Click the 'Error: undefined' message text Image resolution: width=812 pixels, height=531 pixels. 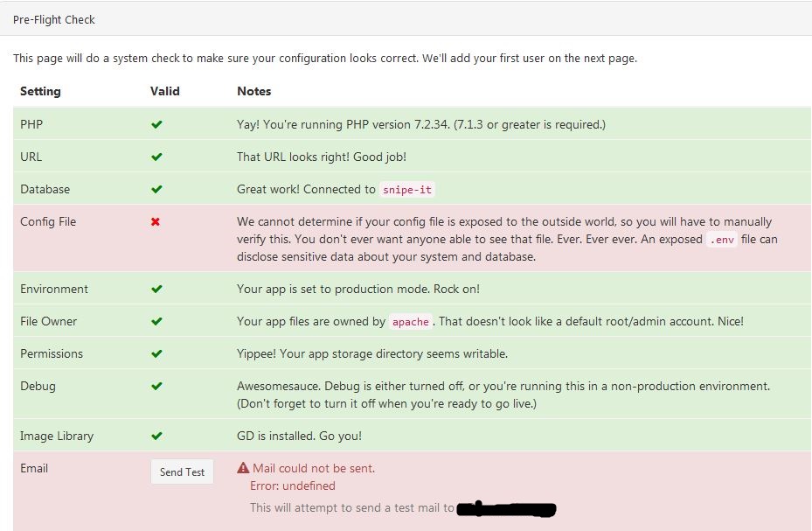click(292, 486)
